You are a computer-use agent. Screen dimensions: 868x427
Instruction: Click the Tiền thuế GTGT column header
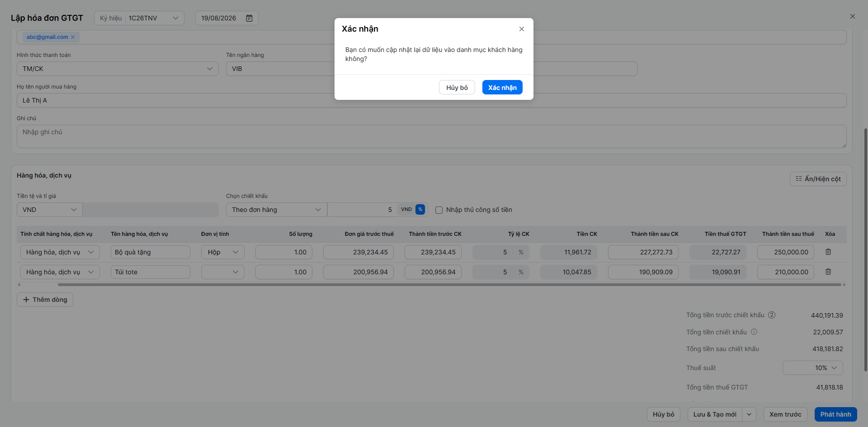pyautogui.click(x=725, y=234)
